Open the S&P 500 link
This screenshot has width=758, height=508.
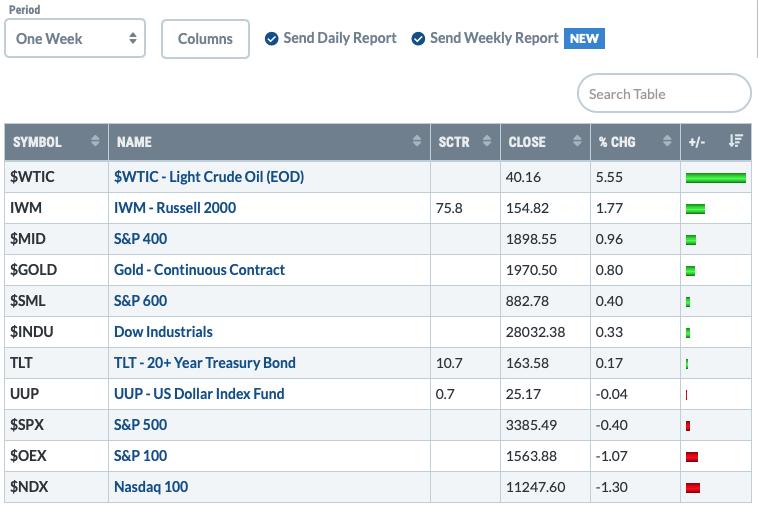tap(140, 424)
